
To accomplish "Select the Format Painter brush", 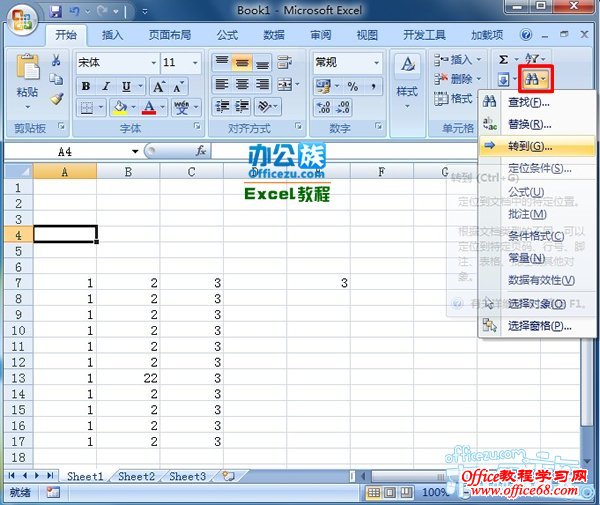I will tap(57, 99).
